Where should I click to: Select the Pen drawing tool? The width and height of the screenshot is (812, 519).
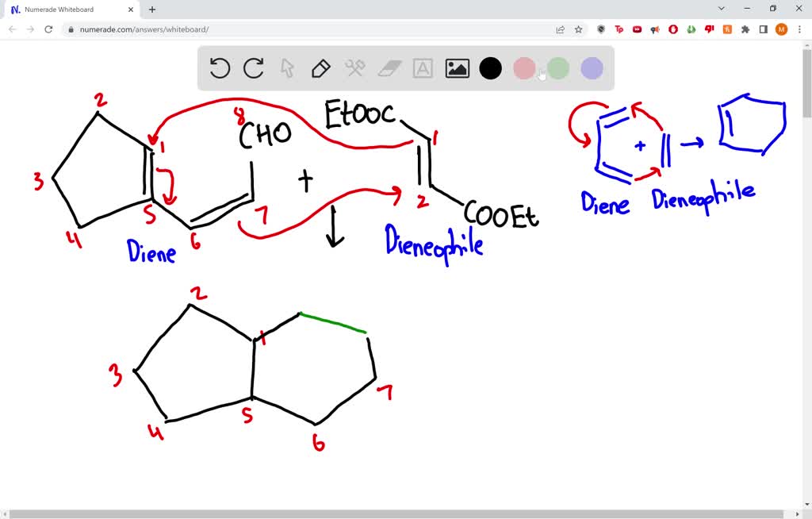point(320,68)
